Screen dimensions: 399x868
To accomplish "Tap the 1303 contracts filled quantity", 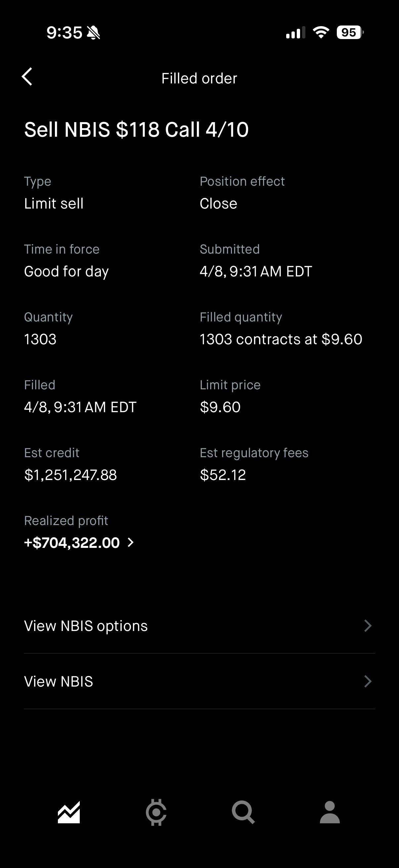I will click(x=281, y=339).
